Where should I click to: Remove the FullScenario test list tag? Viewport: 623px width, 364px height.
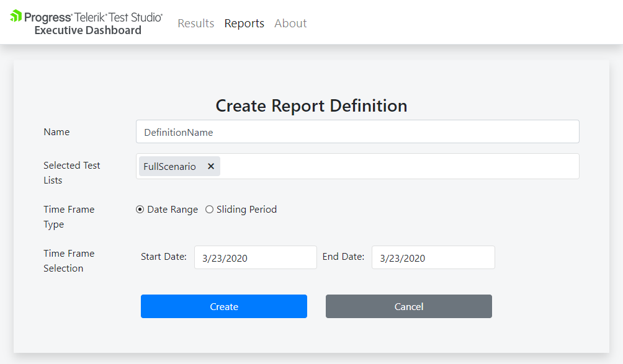tap(211, 166)
